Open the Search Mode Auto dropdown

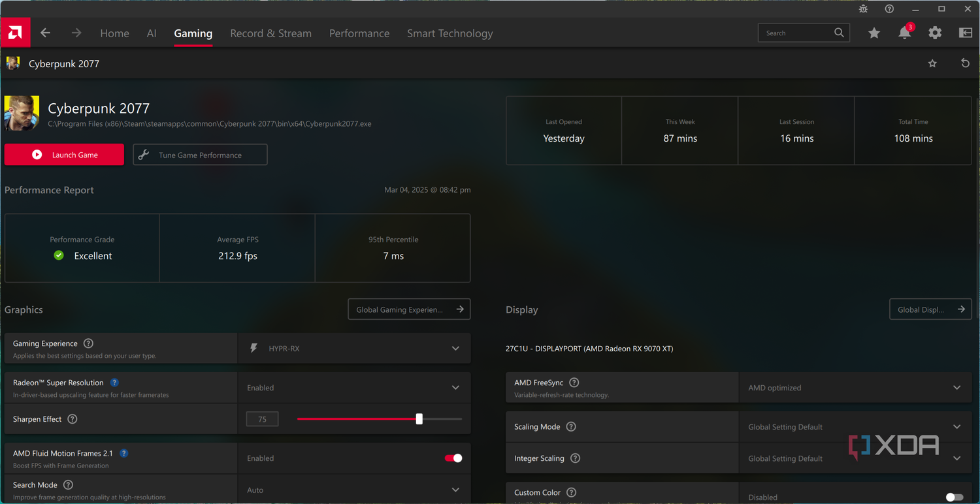pyautogui.click(x=354, y=490)
